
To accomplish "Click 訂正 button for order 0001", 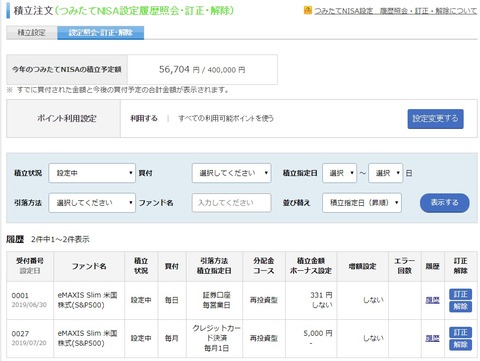I will [x=460, y=294].
